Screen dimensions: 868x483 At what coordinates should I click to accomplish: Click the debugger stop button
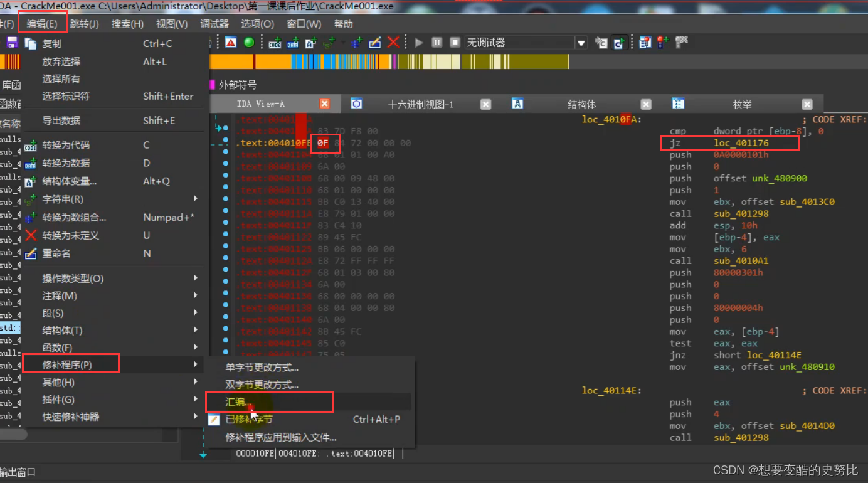(x=455, y=43)
